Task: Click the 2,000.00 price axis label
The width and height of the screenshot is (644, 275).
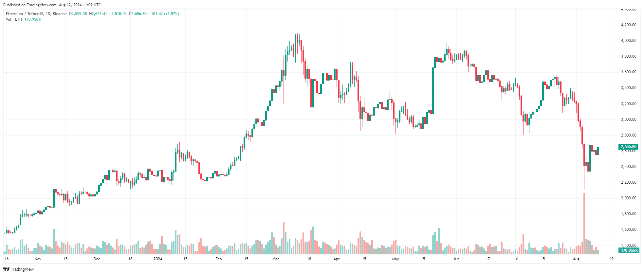Action: coord(629,198)
